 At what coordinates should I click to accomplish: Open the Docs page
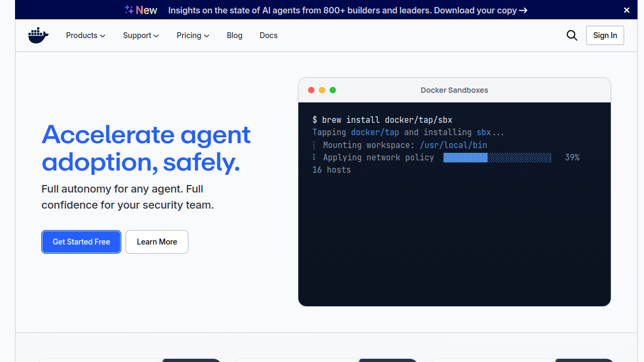point(269,35)
